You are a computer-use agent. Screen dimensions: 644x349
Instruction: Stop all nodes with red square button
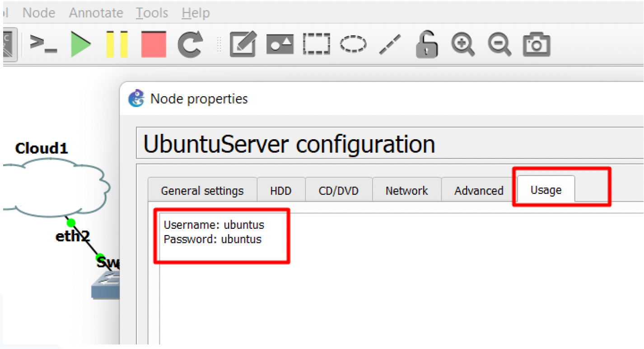(154, 44)
